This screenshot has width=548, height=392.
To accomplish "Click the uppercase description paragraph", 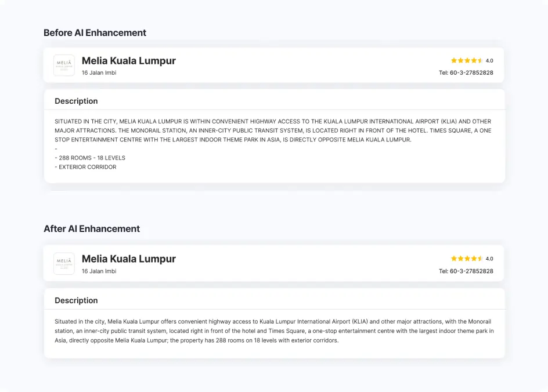I will [273, 130].
